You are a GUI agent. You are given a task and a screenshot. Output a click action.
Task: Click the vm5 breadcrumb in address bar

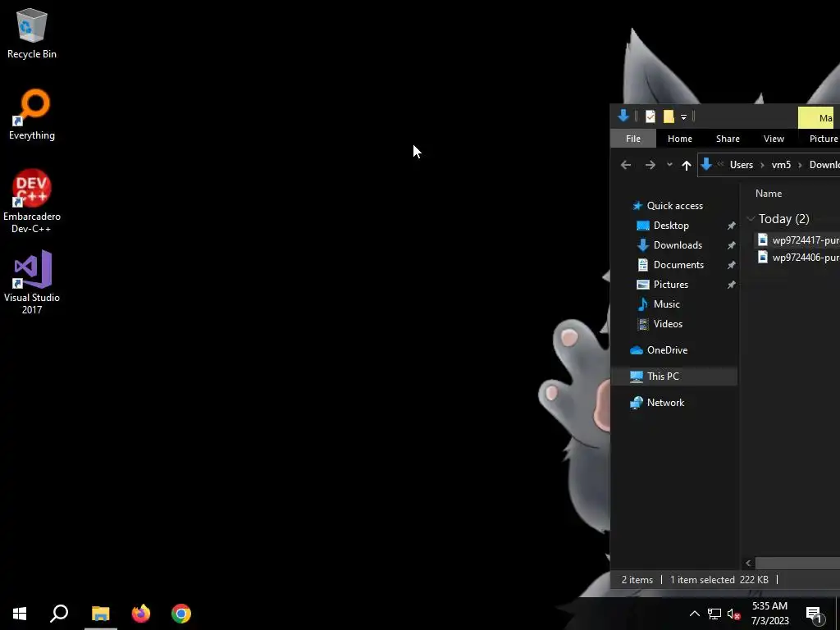click(x=781, y=165)
